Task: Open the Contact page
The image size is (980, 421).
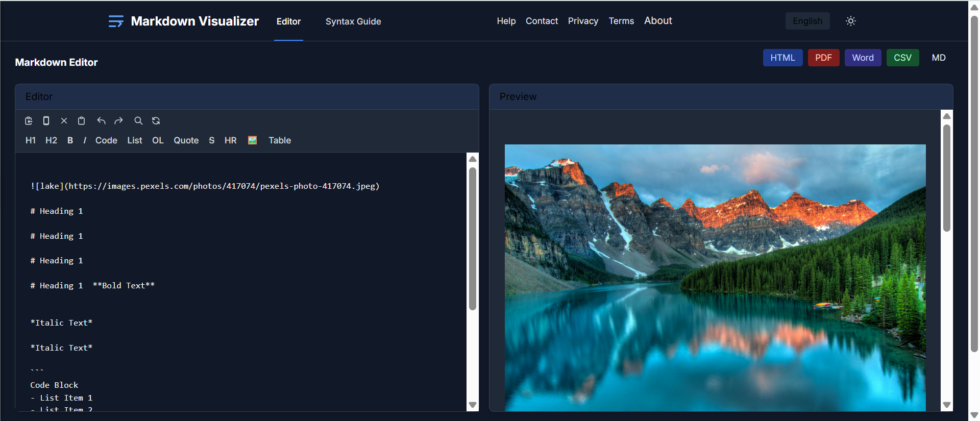Action: coord(542,21)
